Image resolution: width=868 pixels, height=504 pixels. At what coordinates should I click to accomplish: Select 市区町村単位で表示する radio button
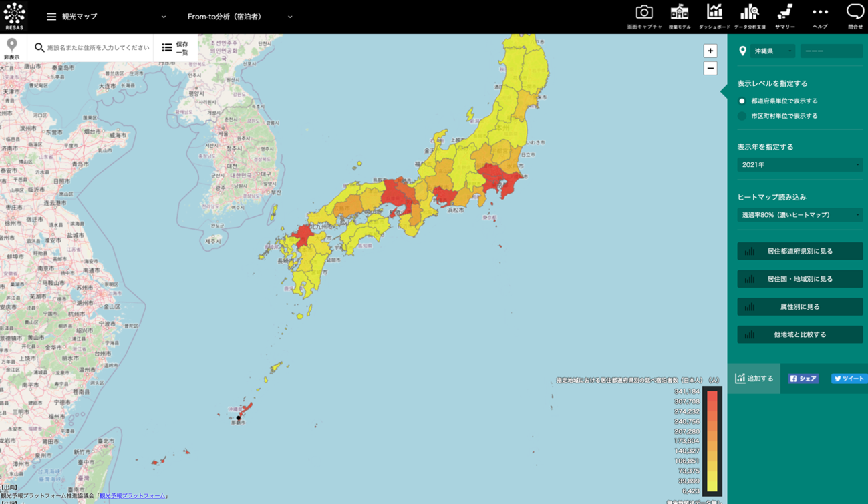742,116
